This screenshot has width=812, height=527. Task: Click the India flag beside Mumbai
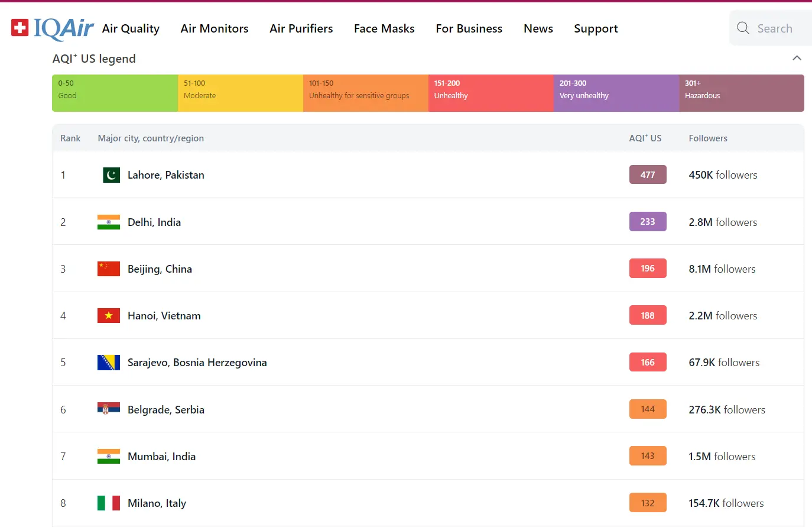tap(109, 456)
